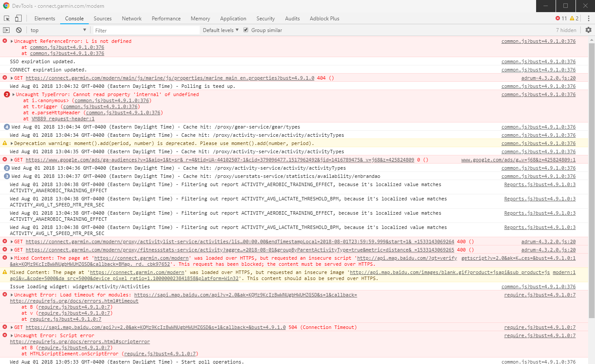Open the Default levels dropdown
Viewport: 595px width, 364px height.
tap(220, 30)
